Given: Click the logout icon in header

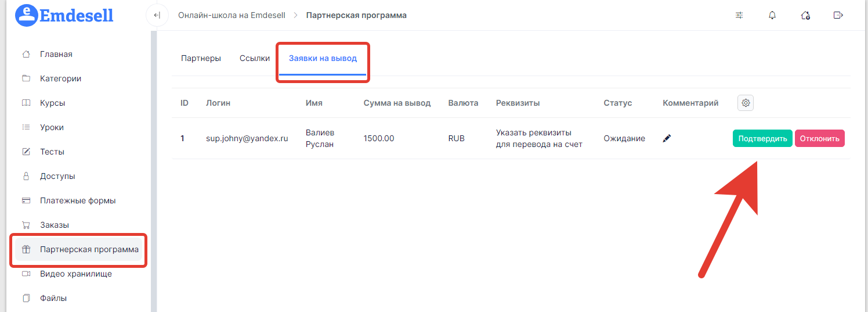Looking at the screenshot, I should tap(838, 16).
